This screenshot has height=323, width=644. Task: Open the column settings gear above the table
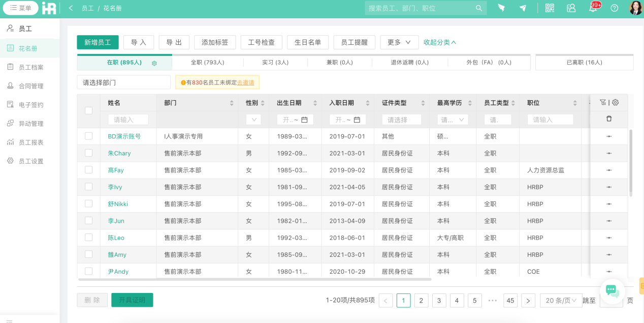tap(615, 102)
